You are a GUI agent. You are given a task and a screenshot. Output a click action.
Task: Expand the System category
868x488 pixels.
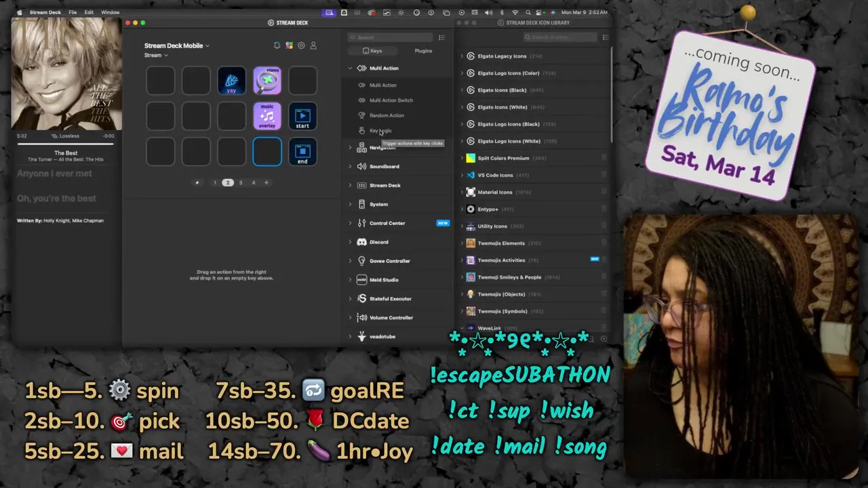pyautogui.click(x=351, y=204)
